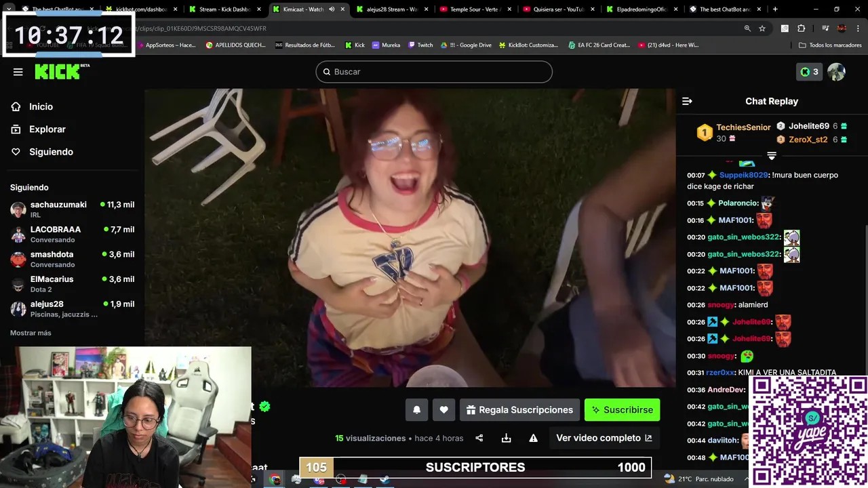Open the user profile avatar menu
The image size is (868, 488).
[836, 72]
